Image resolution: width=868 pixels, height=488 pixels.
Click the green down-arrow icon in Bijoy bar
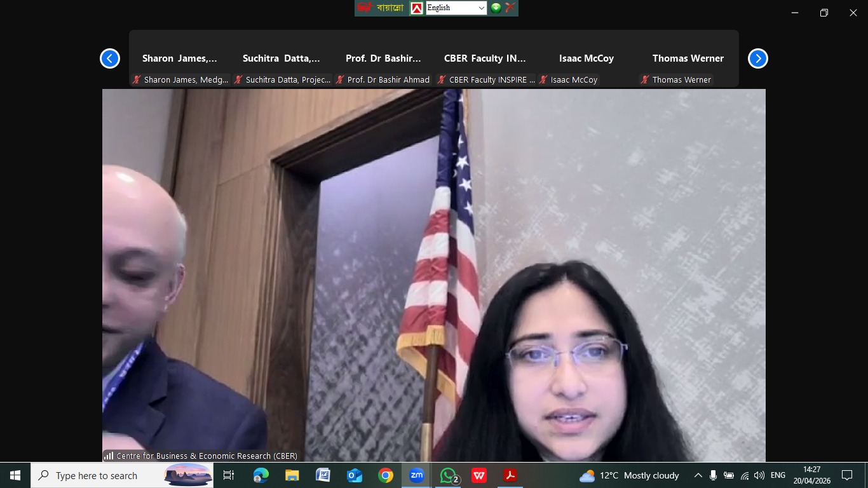tap(496, 8)
